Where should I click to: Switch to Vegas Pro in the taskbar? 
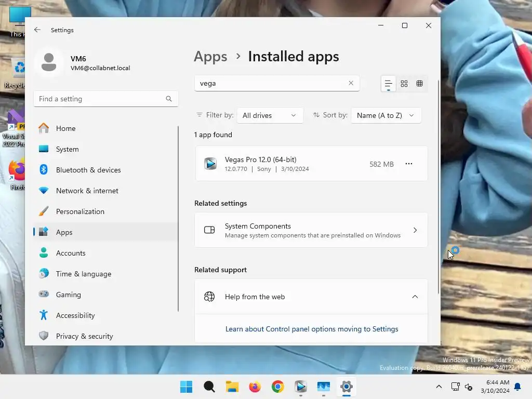click(301, 387)
